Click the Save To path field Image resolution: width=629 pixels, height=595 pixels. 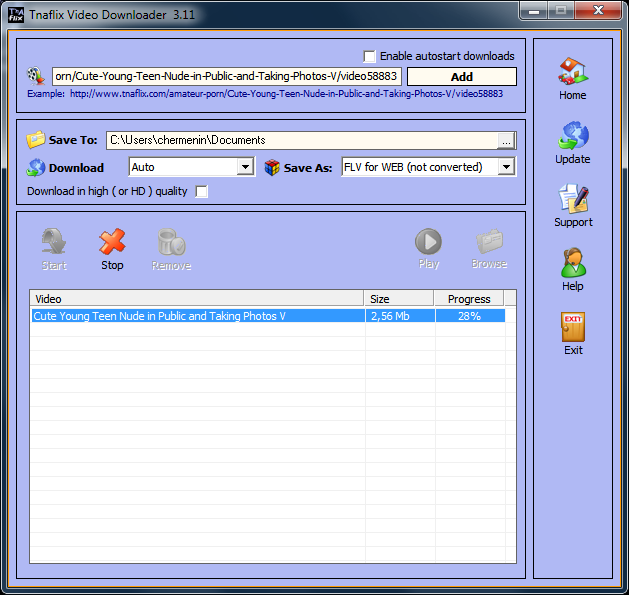[x=302, y=140]
